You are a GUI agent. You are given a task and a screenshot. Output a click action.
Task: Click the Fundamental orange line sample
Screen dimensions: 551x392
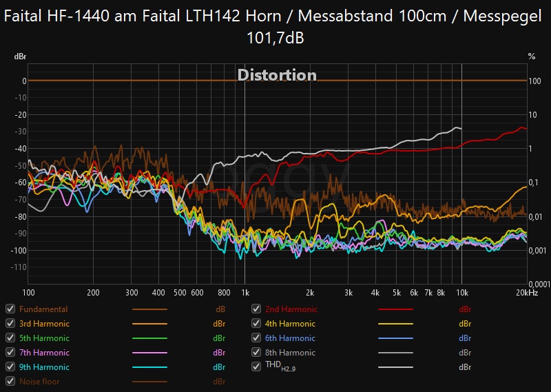(x=149, y=309)
